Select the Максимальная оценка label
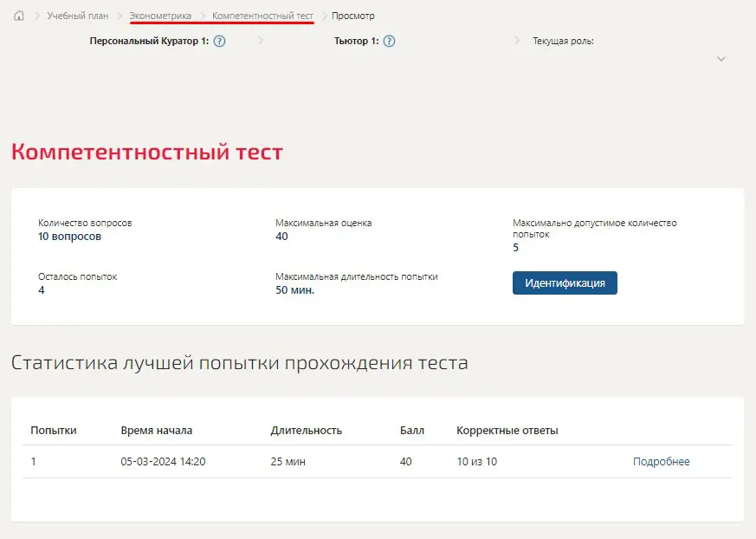The height and width of the screenshot is (539, 756). pos(324,223)
